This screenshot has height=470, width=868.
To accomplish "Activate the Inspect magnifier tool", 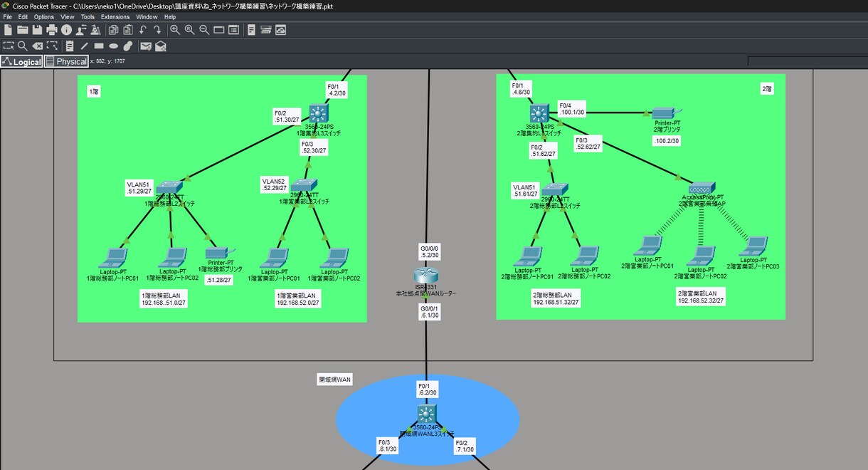I will [x=23, y=46].
